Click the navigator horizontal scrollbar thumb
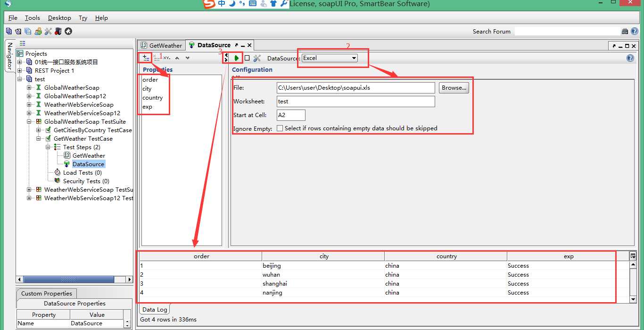 tap(68, 279)
